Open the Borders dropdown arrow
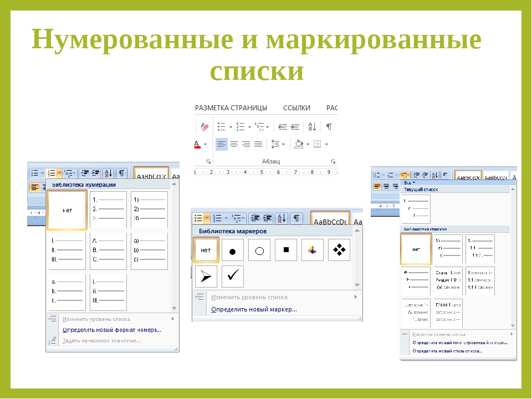 pos(326,145)
